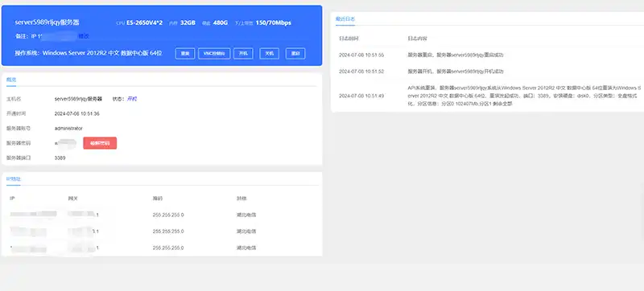Open the VNC控制台 console button
This screenshot has width=644, height=291.
point(214,54)
